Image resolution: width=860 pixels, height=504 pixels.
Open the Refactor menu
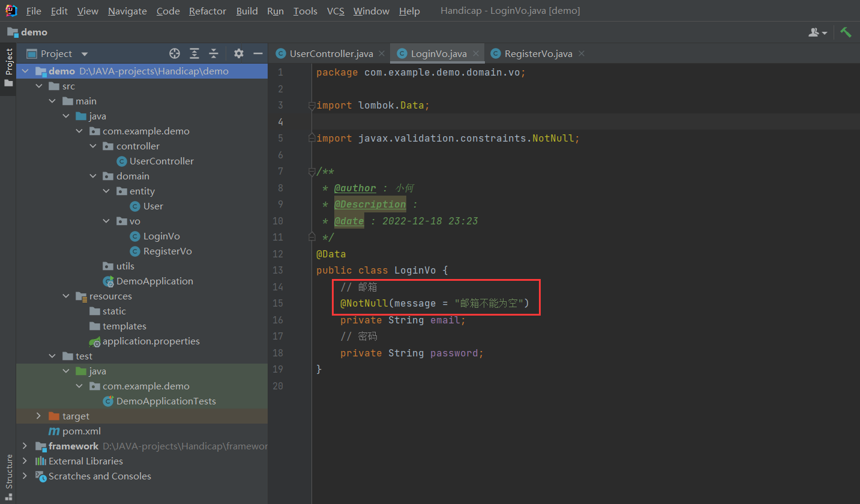pos(208,11)
